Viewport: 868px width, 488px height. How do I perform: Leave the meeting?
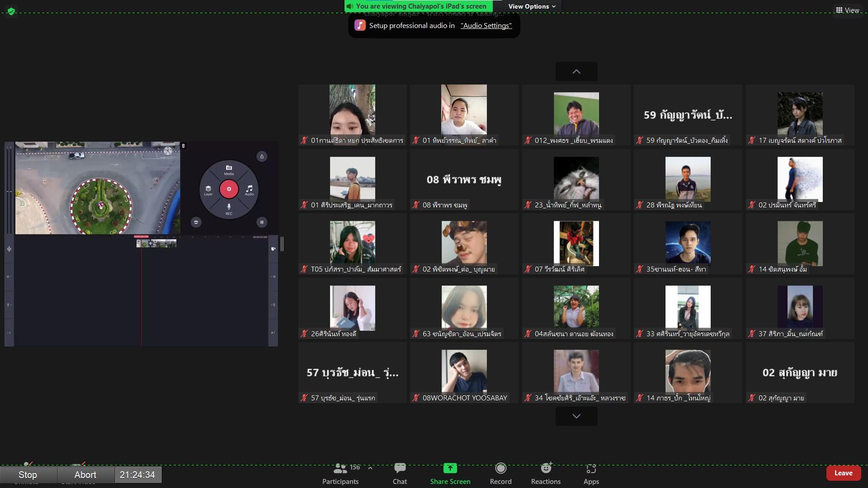tap(843, 473)
